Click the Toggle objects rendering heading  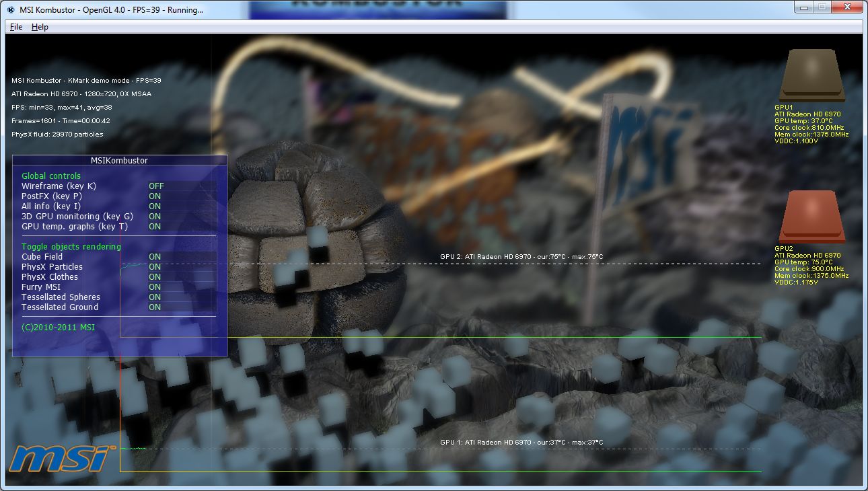tap(71, 247)
